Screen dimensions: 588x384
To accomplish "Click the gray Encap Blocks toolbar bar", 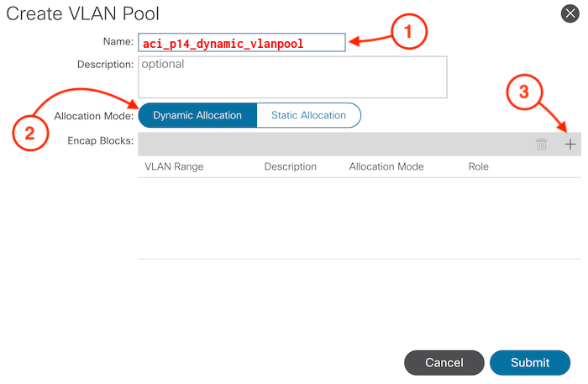I will (336, 145).
